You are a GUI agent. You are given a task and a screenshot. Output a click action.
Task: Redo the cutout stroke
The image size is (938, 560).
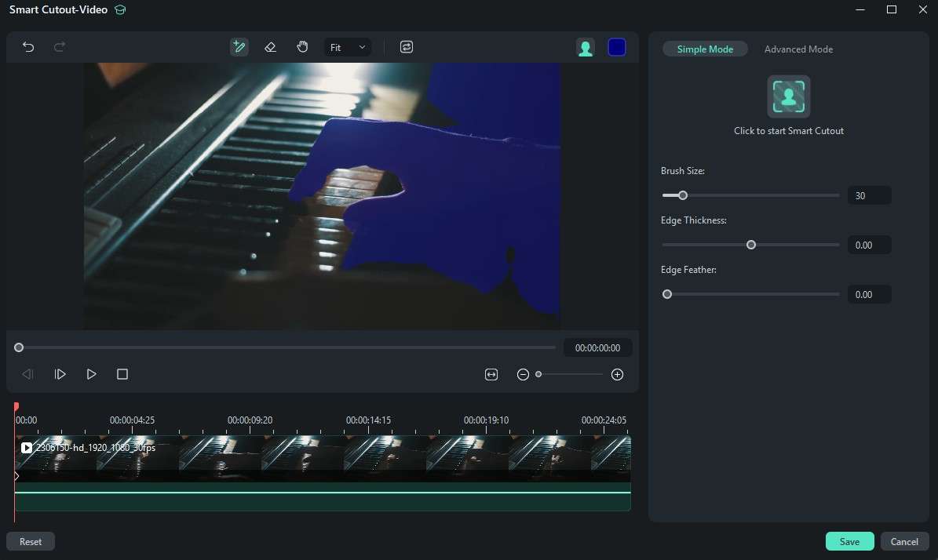point(59,46)
